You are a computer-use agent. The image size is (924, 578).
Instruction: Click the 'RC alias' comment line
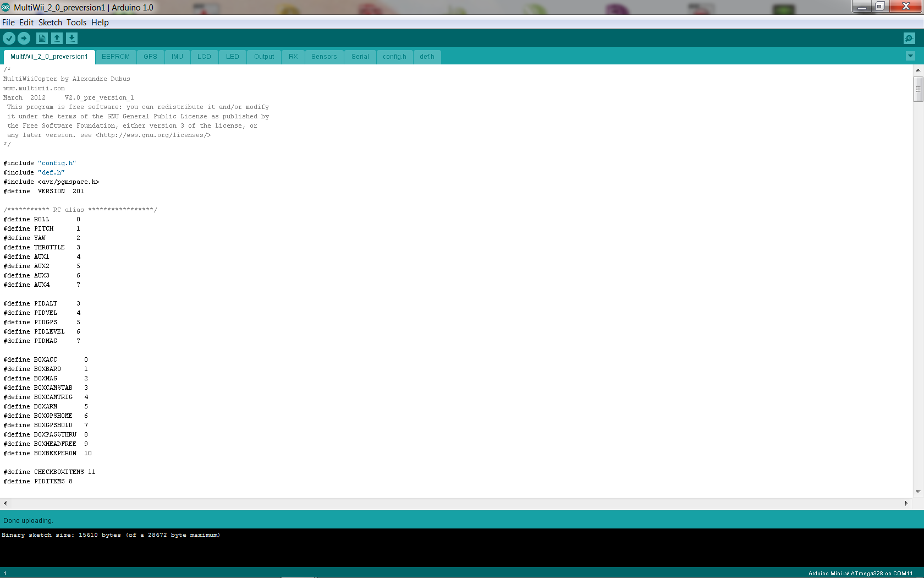pyautogui.click(x=80, y=210)
